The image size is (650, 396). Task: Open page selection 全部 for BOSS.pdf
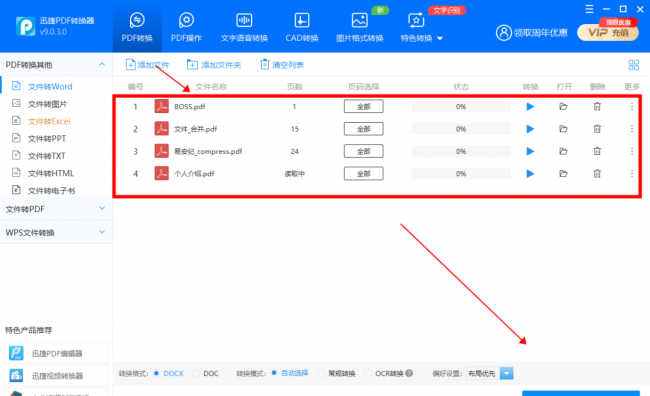click(x=364, y=107)
